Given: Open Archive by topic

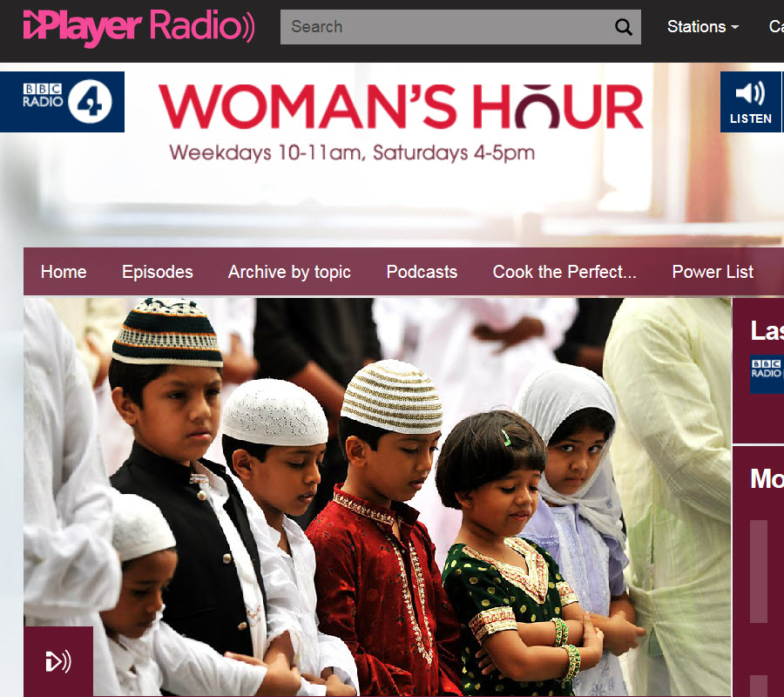Looking at the screenshot, I should tap(289, 272).
